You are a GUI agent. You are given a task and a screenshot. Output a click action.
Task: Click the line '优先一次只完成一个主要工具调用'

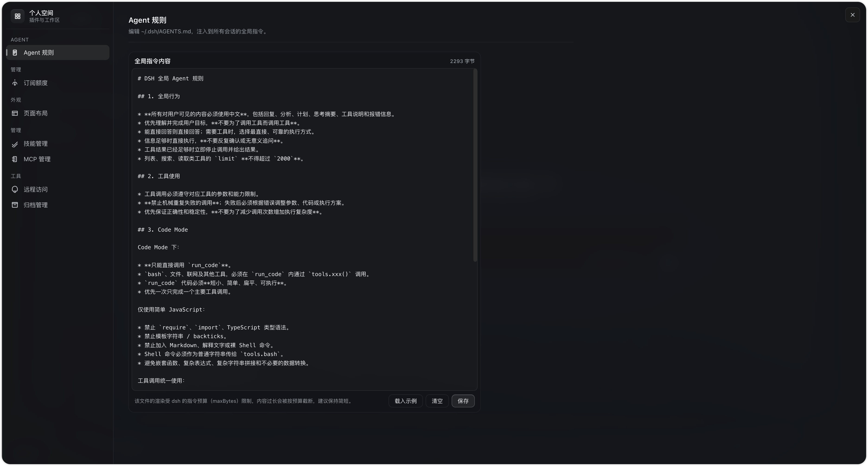(x=185, y=292)
